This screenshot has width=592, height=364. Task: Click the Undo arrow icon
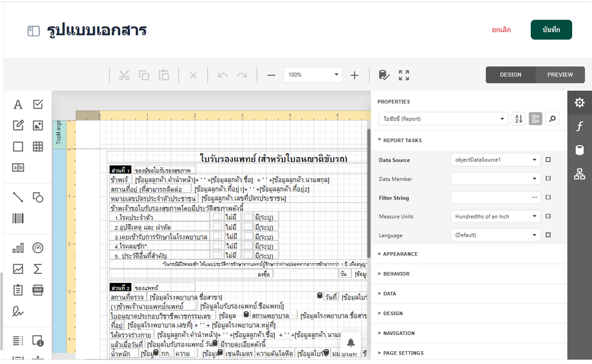coord(223,75)
